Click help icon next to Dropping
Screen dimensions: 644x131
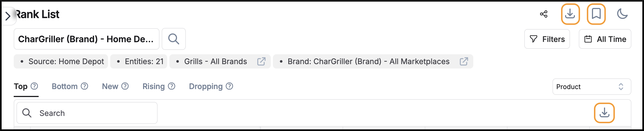click(x=229, y=86)
